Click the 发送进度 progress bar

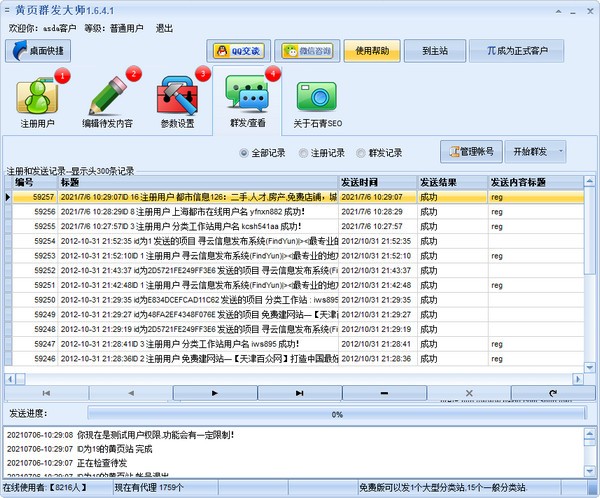(337, 413)
